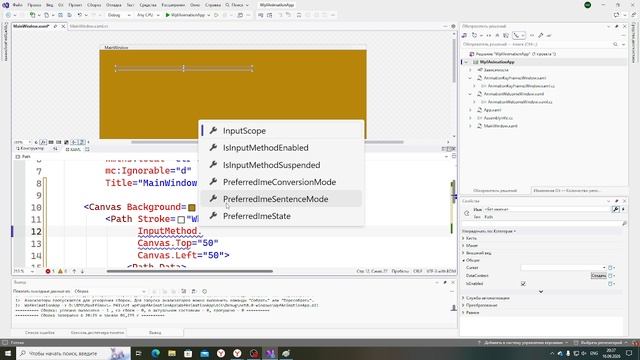640x360 pixels.
Task: Select MainWindow.xaml in Solution Explorer
Action: [x=500, y=126]
